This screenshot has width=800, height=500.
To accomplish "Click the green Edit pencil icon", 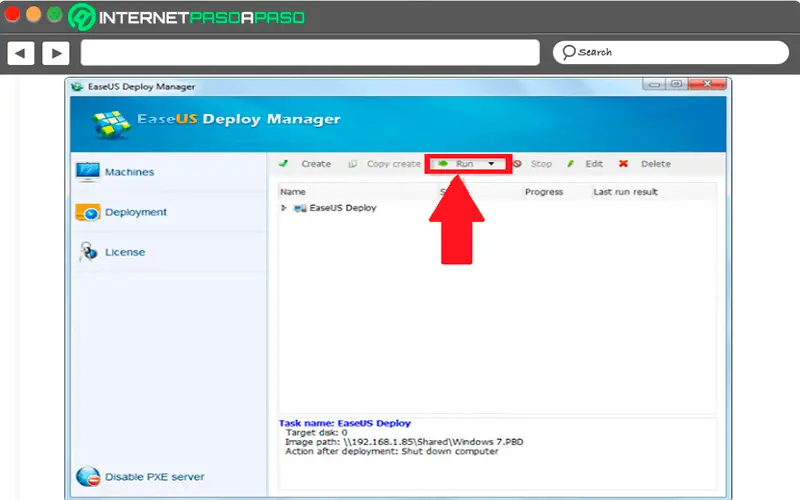I will (x=570, y=164).
